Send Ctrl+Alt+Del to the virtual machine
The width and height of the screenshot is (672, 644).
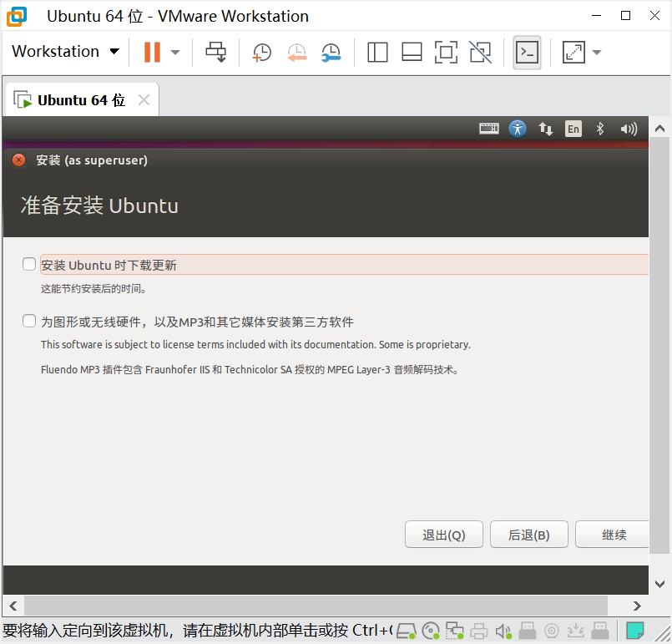pyautogui.click(x=215, y=52)
